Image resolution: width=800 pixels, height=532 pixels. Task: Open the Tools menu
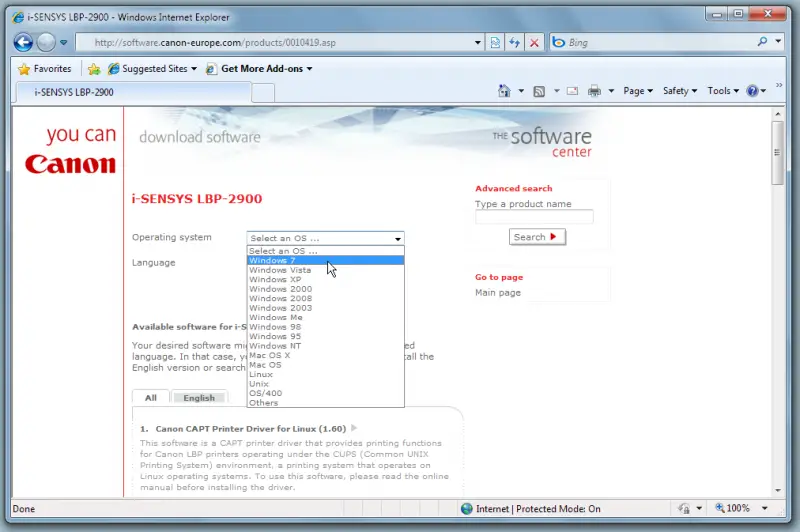point(723,91)
